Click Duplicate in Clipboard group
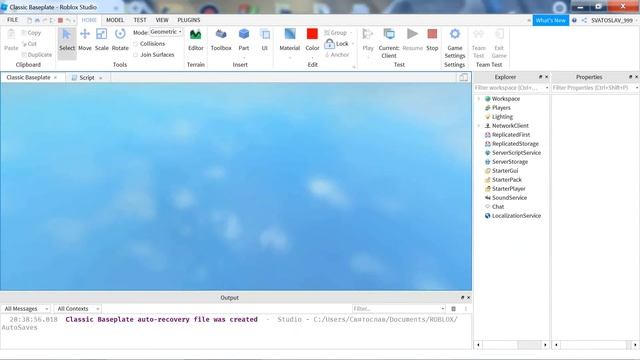Screen dimensions: 640x360 coord(37,55)
